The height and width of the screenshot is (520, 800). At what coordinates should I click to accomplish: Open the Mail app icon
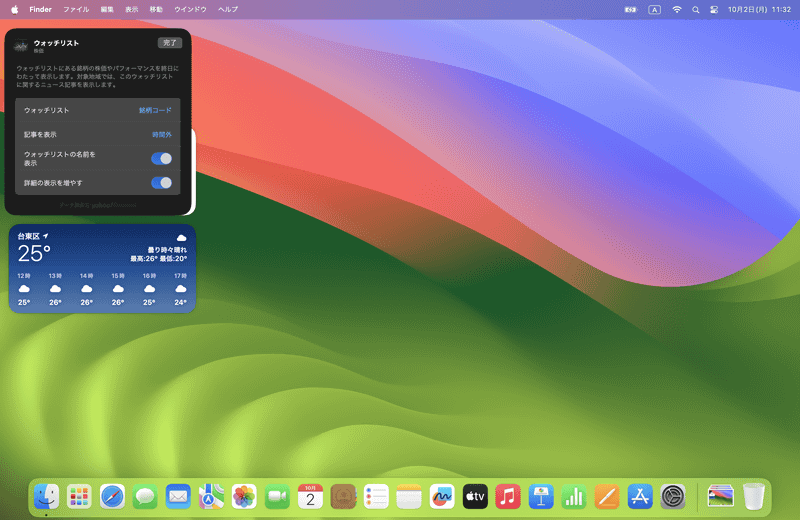[x=178, y=496]
